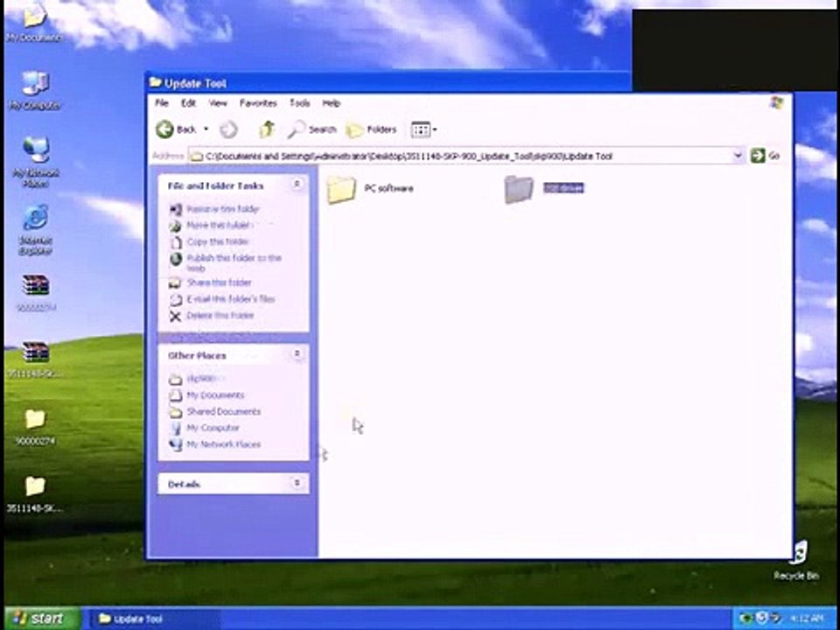Go up one folder level

[x=267, y=129]
